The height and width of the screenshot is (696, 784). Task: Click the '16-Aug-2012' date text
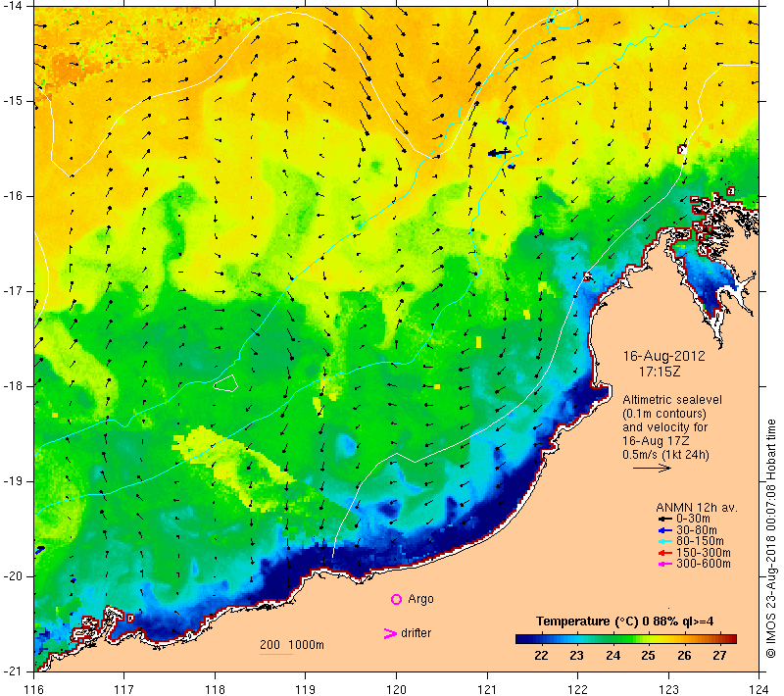664,356
